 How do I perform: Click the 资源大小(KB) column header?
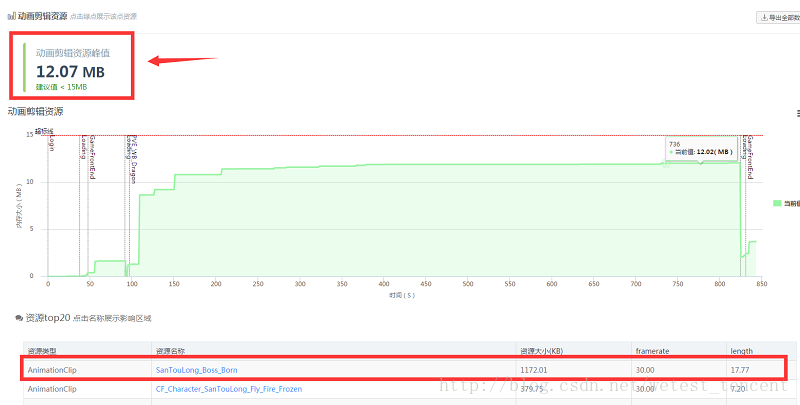[x=541, y=351]
